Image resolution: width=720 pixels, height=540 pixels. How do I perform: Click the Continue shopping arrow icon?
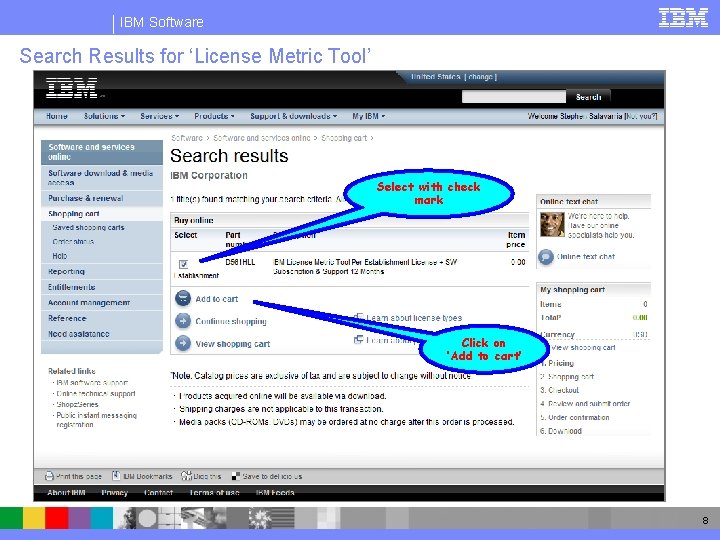(x=183, y=321)
